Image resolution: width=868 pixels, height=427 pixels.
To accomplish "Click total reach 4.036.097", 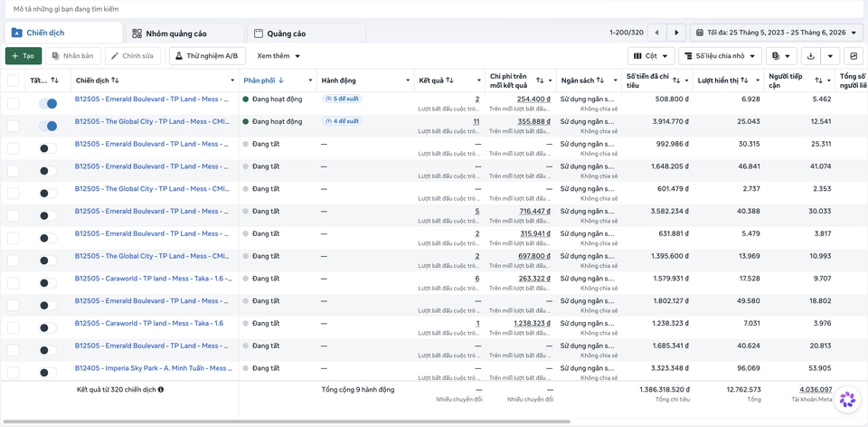I will (816, 389).
